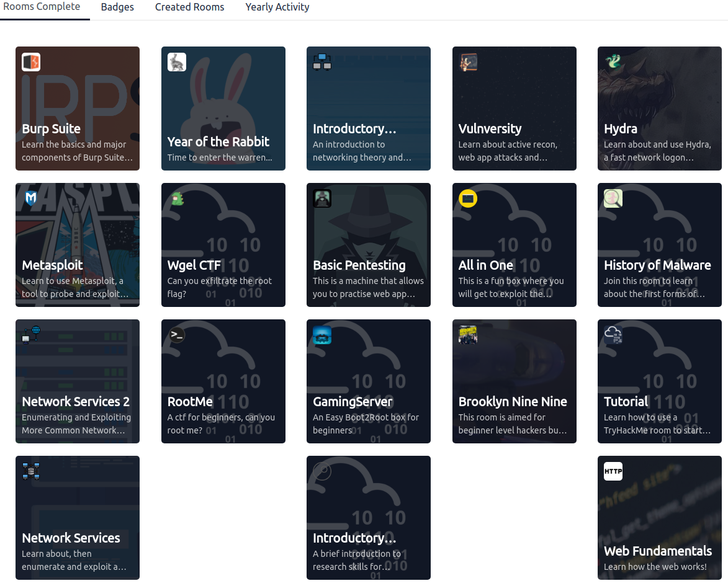Open the Yearly Activity tab
This screenshot has width=728, height=586.
277,7
